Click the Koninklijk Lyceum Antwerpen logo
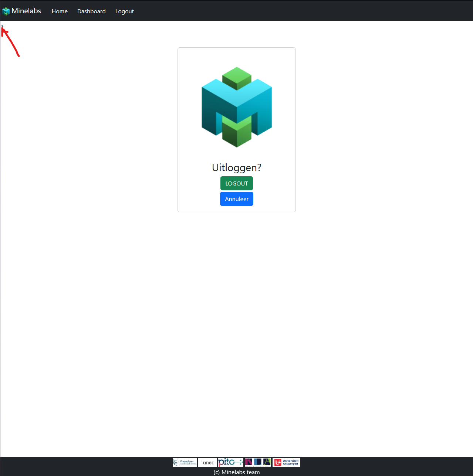Screen dimensions: 473x476 tap(257, 462)
